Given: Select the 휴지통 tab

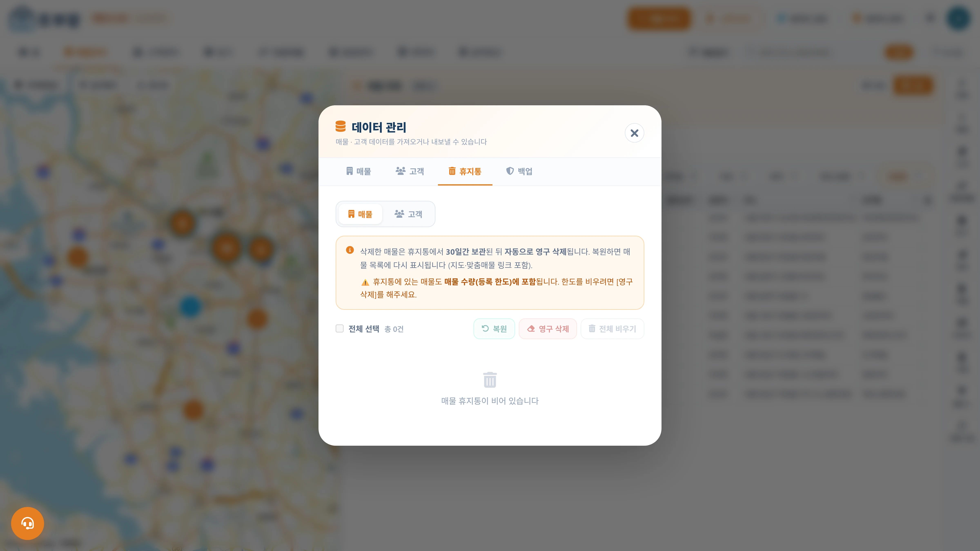Looking at the screenshot, I should coord(465,171).
